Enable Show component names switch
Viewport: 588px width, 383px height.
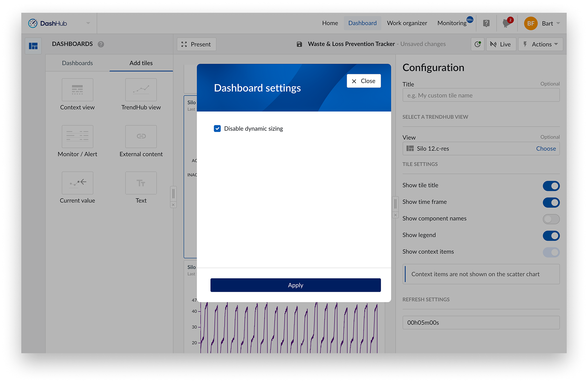click(x=551, y=219)
